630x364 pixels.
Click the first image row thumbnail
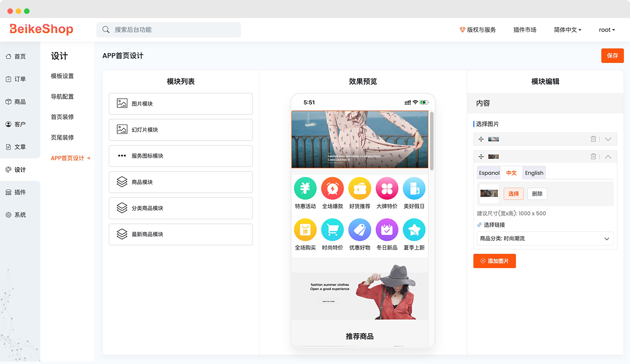pos(493,139)
